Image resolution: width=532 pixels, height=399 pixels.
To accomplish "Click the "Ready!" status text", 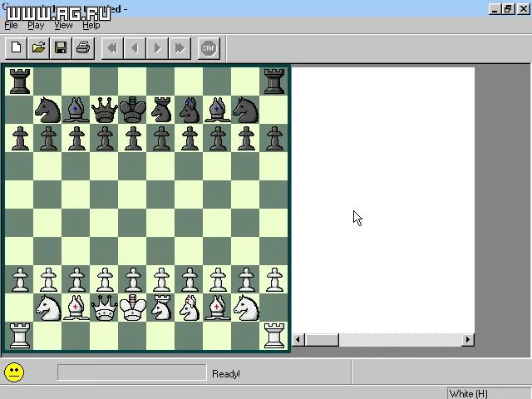I will pyautogui.click(x=226, y=374).
